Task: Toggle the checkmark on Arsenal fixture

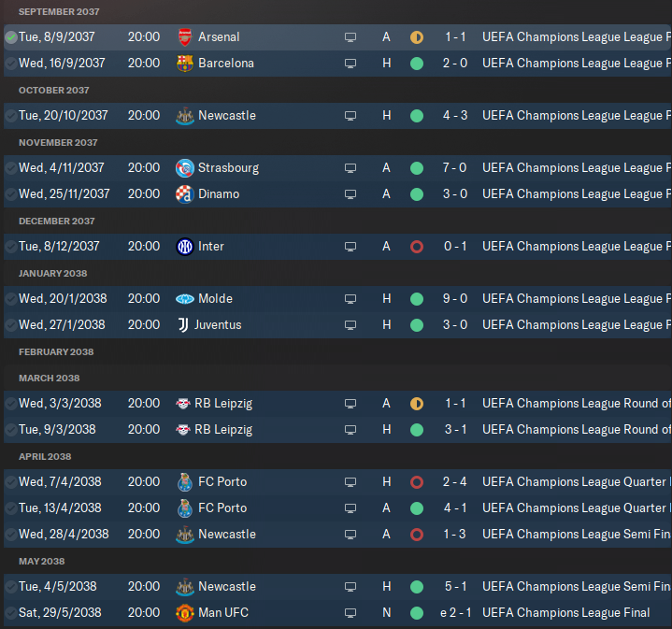Action: click(10, 37)
